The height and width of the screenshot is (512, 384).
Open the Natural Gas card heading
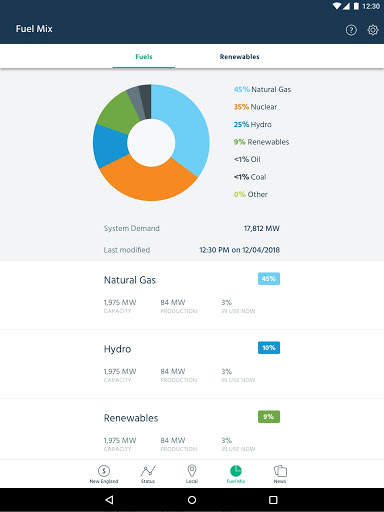point(130,280)
